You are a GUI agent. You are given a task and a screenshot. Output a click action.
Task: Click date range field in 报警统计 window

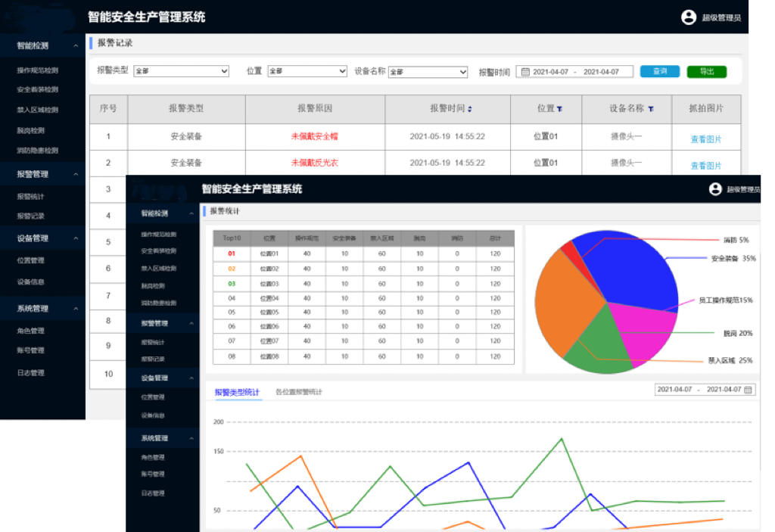click(x=705, y=390)
